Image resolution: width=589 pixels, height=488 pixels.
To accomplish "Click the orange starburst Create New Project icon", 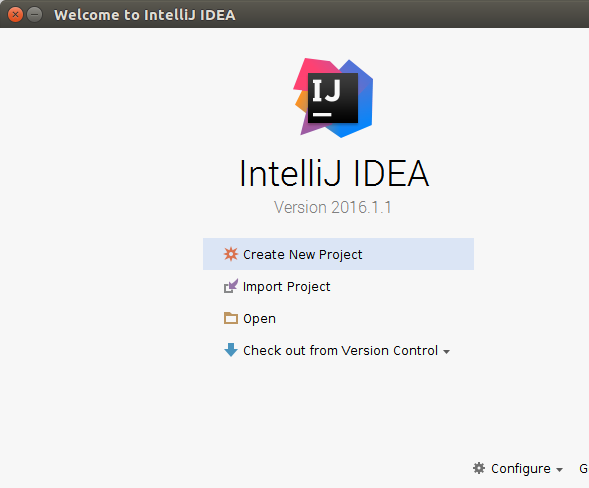I will point(231,254).
